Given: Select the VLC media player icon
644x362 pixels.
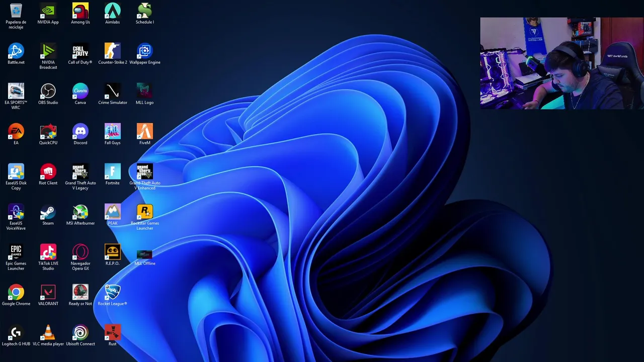Looking at the screenshot, I should pos(48,332).
